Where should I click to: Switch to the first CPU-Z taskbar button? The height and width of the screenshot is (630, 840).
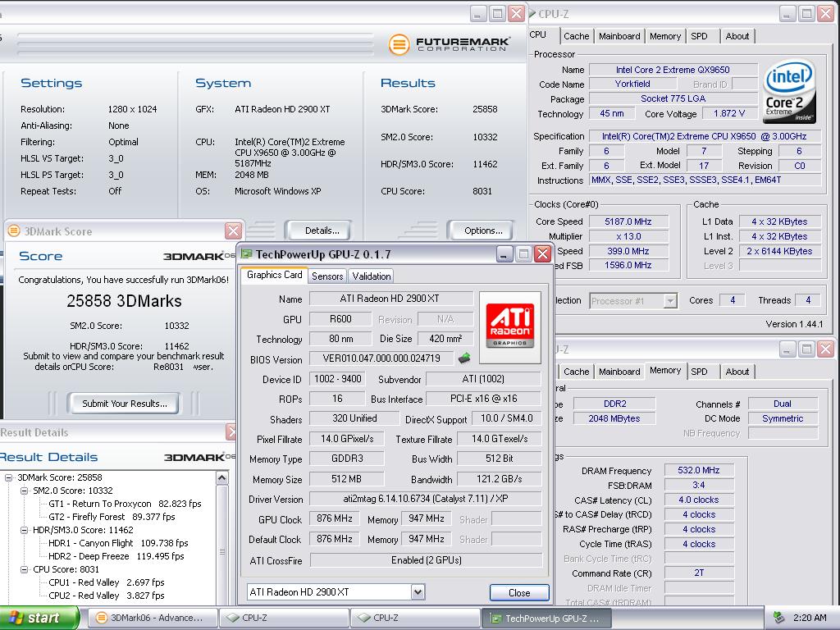pos(283,618)
